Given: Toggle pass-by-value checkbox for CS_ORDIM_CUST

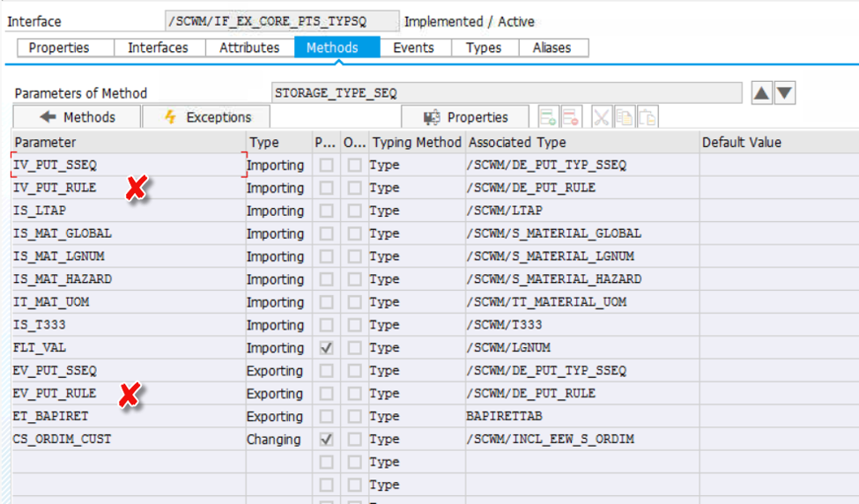Looking at the screenshot, I should (x=326, y=440).
